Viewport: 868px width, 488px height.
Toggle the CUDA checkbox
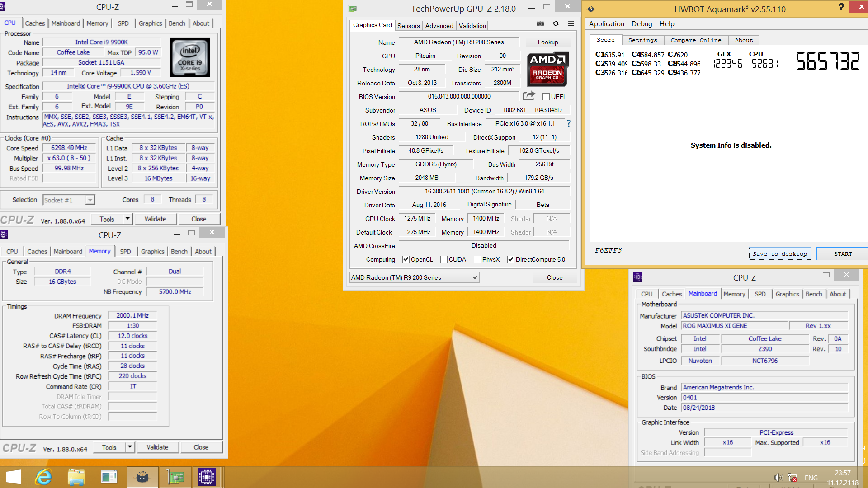pos(444,259)
